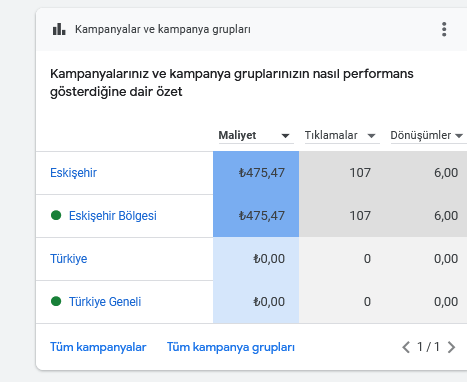View Tüm kampanyalar link
467x382 pixels.
pos(98,347)
